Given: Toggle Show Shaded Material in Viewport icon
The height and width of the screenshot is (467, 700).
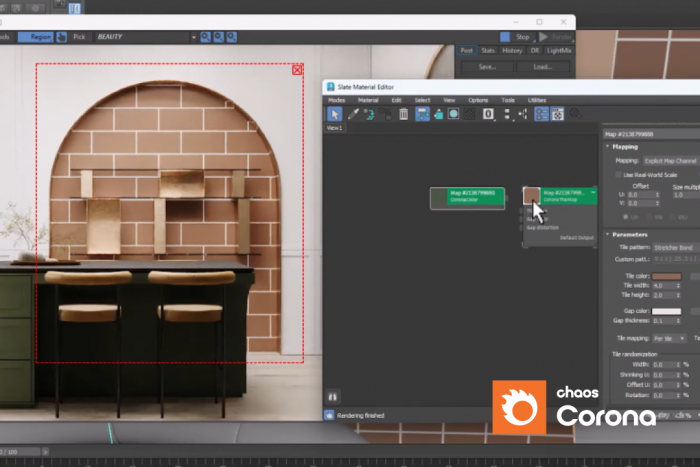Looking at the screenshot, I should pos(454,114).
